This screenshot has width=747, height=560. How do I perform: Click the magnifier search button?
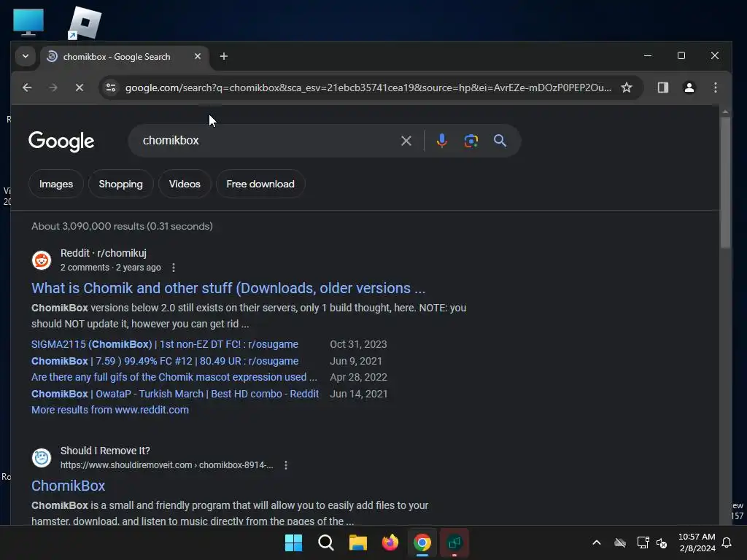pos(500,141)
